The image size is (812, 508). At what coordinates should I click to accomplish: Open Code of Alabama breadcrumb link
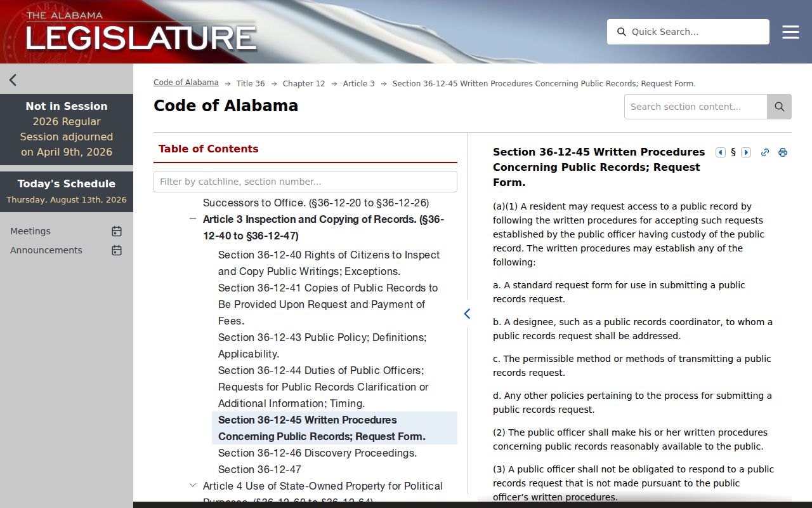tap(186, 83)
